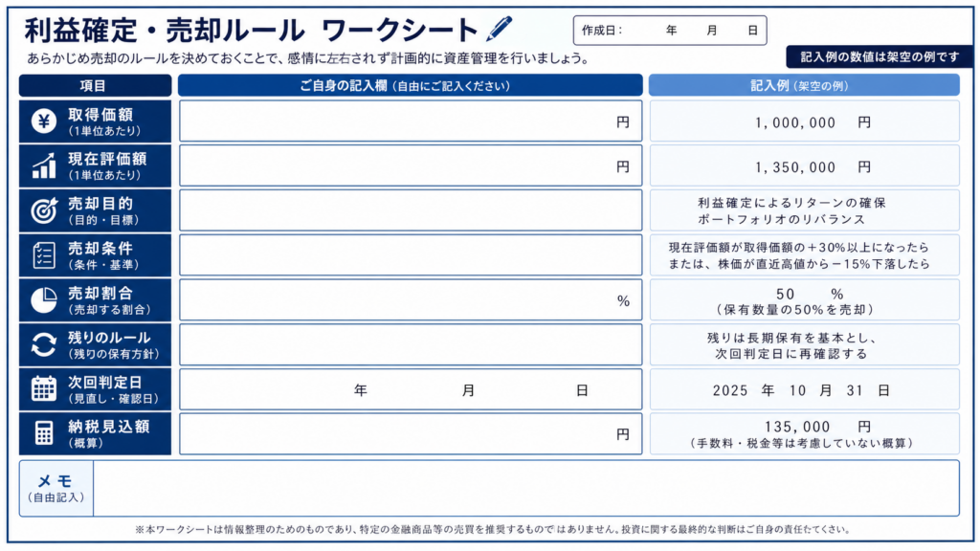980x551 pixels.
Task: Click the title 利益確定・売却ルール ワークシート
Action: (x=252, y=30)
